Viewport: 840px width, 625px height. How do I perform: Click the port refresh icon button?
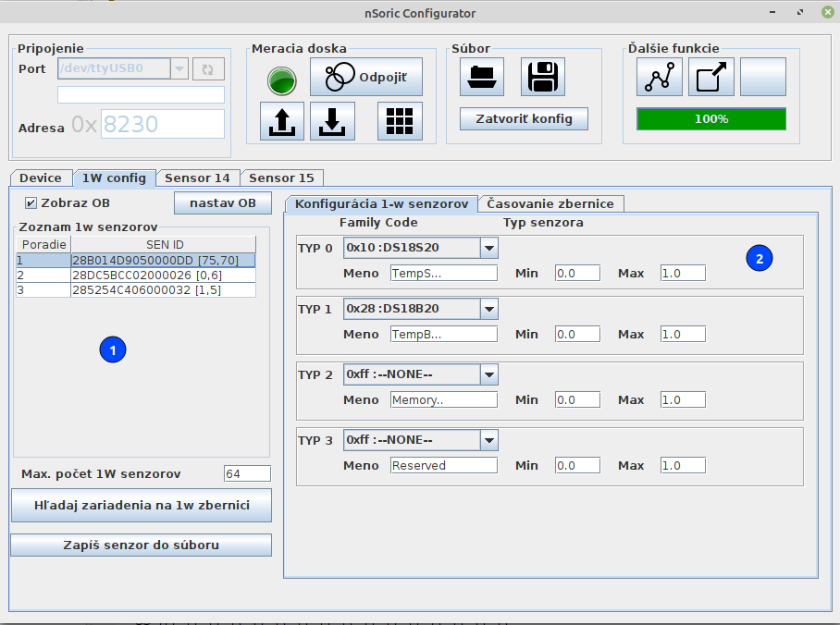click(208, 69)
